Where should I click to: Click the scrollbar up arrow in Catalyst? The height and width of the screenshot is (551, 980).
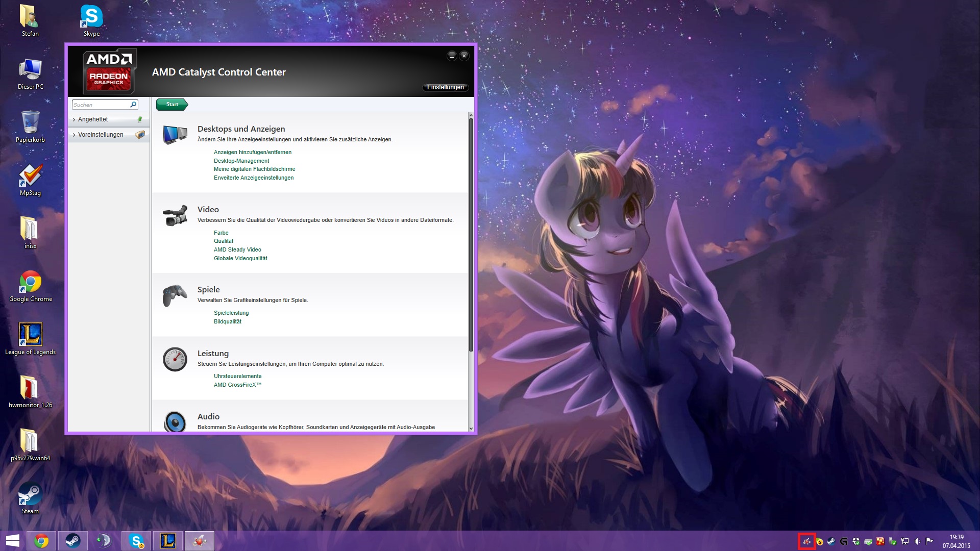click(x=471, y=116)
